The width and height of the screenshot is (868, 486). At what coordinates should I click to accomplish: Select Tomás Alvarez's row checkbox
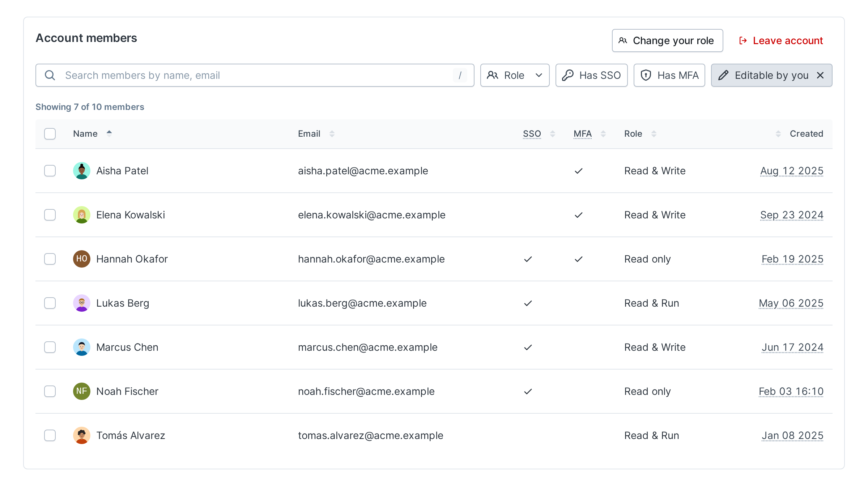coord(50,435)
